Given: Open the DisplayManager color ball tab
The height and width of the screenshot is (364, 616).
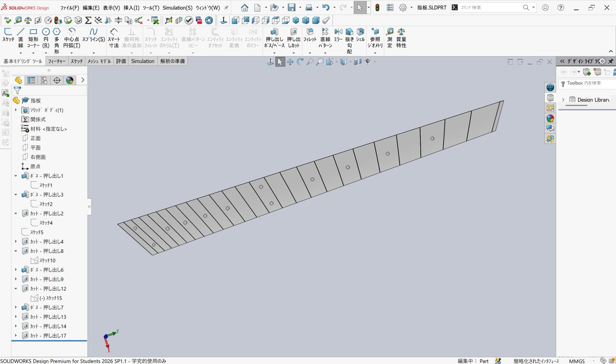Looking at the screenshot, I should point(70,80).
